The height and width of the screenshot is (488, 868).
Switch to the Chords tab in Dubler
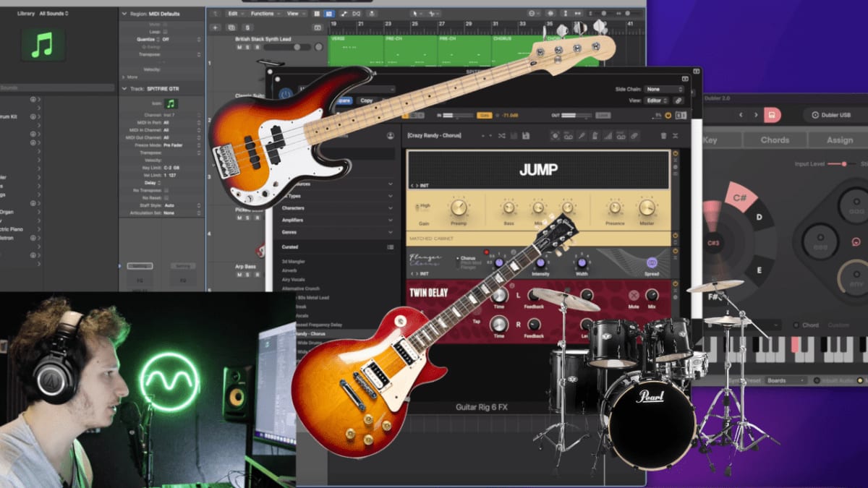click(775, 140)
